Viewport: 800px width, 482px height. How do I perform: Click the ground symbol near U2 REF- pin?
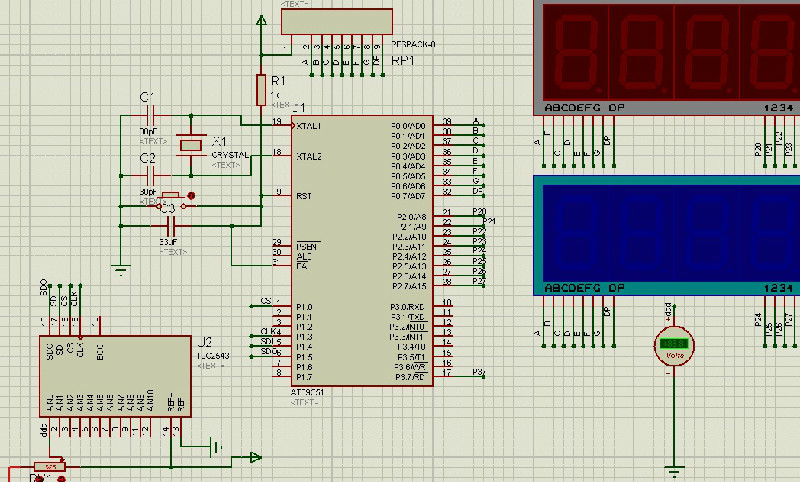click(x=214, y=447)
